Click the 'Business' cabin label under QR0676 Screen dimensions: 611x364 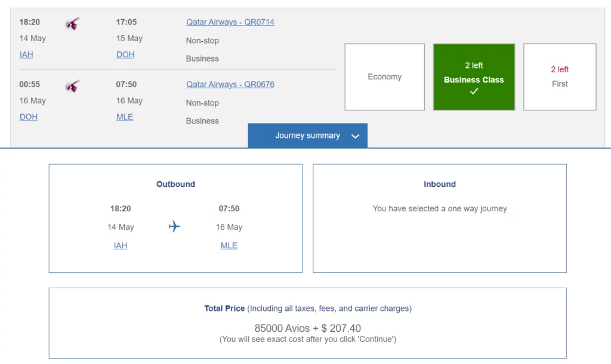coord(202,121)
